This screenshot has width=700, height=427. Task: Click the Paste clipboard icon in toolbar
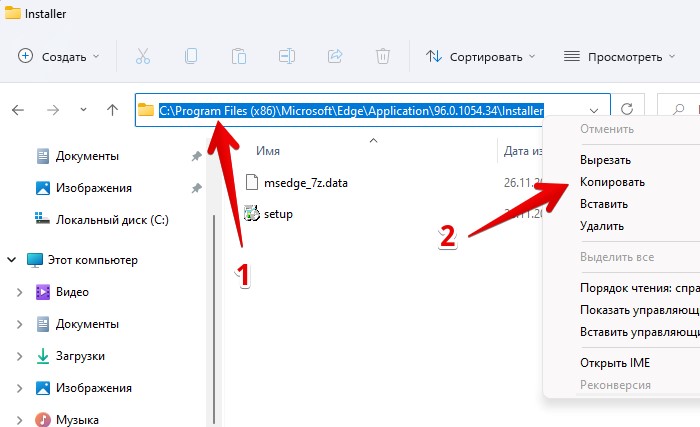pyautogui.click(x=239, y=56)
